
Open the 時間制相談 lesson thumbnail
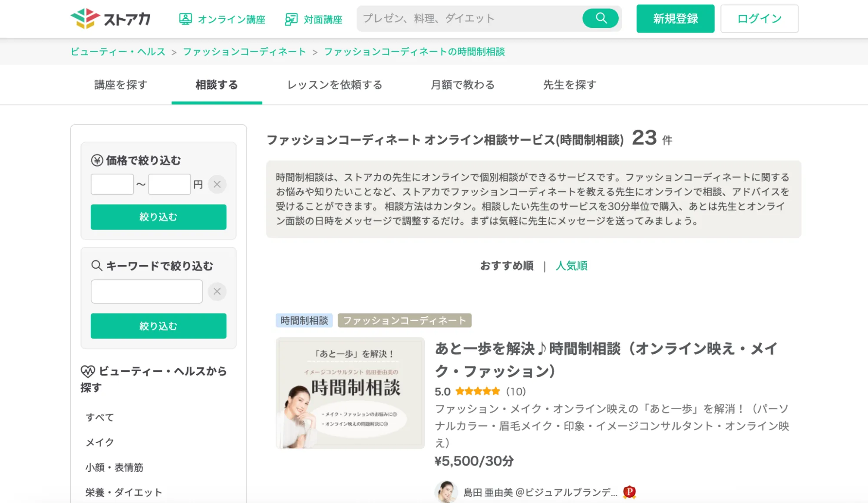(350, 393)
